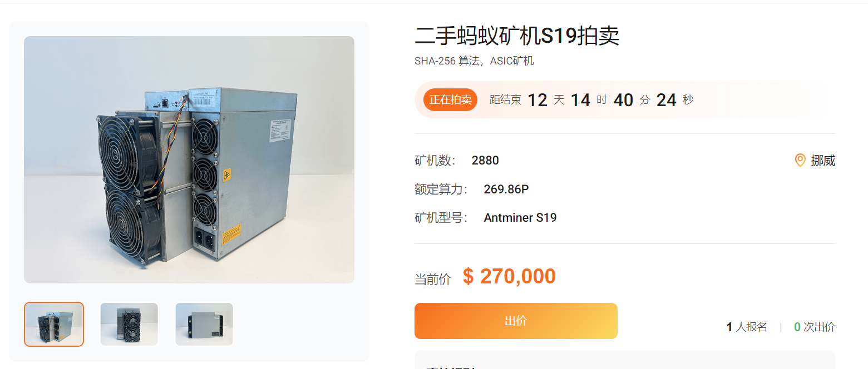
Task: Click the Antminer S19 model value
Action: (520, 218)
